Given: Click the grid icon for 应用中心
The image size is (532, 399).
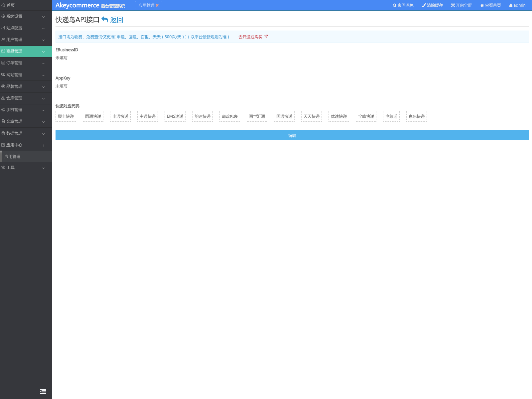Looking at the screenshot, I should coord(3,145).
